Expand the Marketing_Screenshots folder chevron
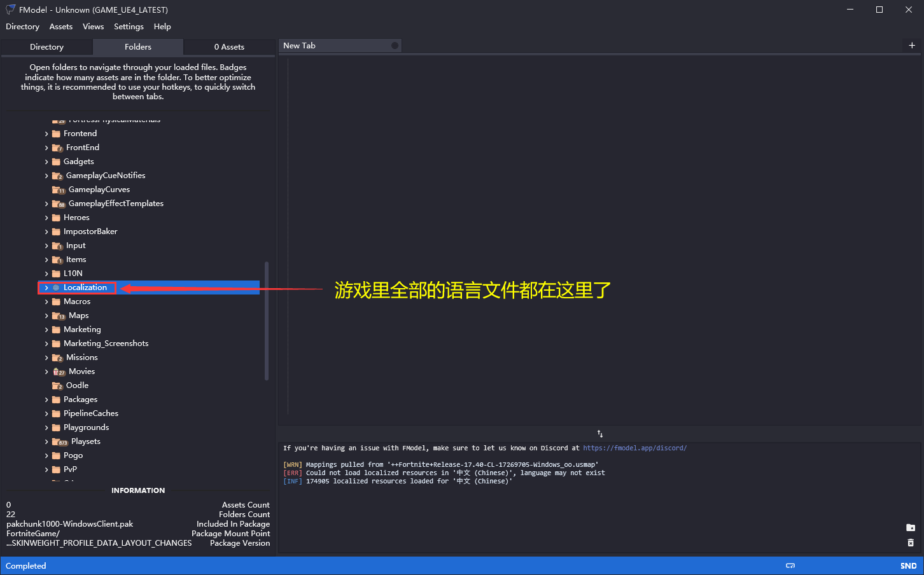Image resolution: width=924 pixels, height=575 pixels. (x=46, y=343)
